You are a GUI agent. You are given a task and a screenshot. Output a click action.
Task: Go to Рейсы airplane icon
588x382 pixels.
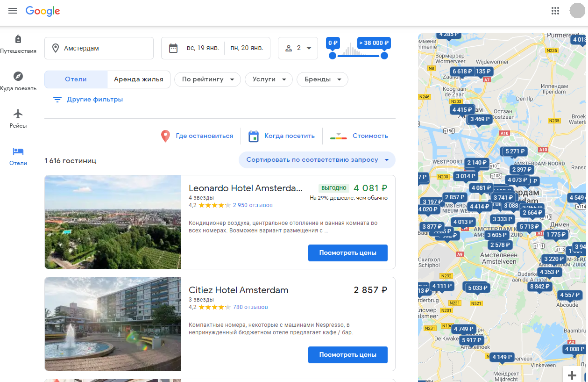(18, 114)
